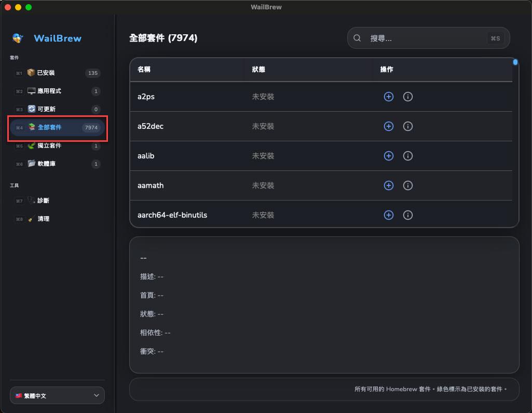Screen dimensions: 532x413
Task: Show info for a52dec package
Action: point(408,126)
